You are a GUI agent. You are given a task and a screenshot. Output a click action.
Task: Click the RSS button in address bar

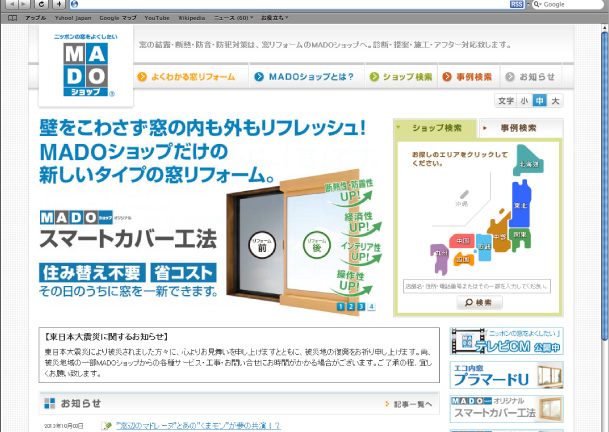(x=516, y=5)
